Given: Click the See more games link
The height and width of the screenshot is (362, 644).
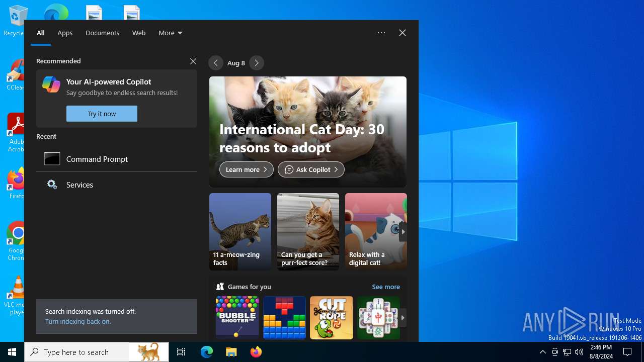Looking at the screenshot, I should tap(386, 287).
